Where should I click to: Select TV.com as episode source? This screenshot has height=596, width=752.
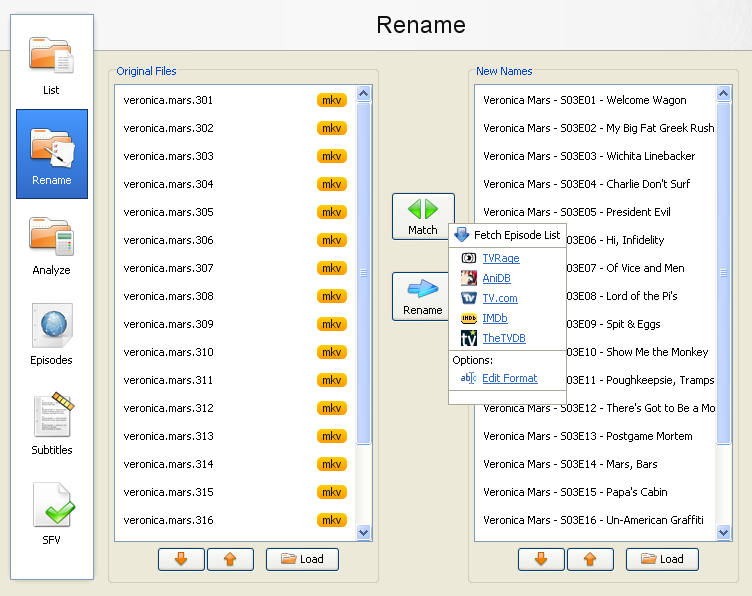point(499,298)
